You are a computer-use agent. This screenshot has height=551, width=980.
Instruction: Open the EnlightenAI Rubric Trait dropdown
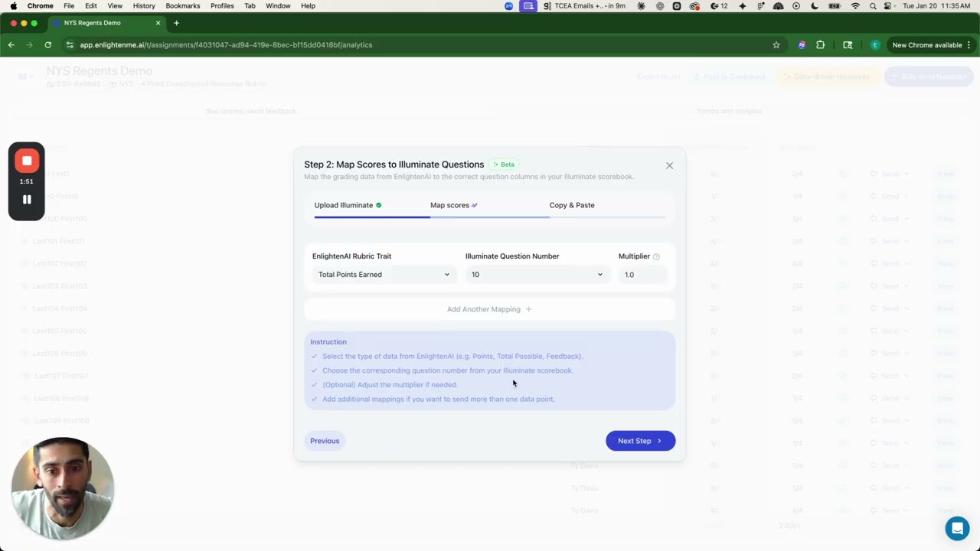[x=384, y=275]
